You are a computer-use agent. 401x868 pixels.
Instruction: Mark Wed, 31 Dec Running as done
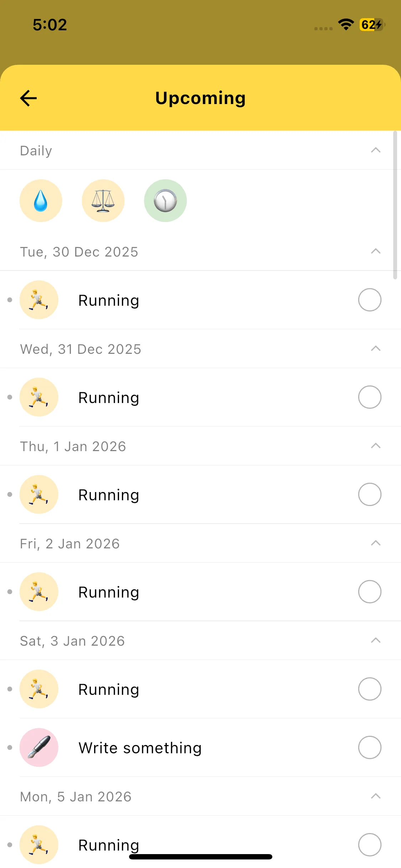coord(370,397)
